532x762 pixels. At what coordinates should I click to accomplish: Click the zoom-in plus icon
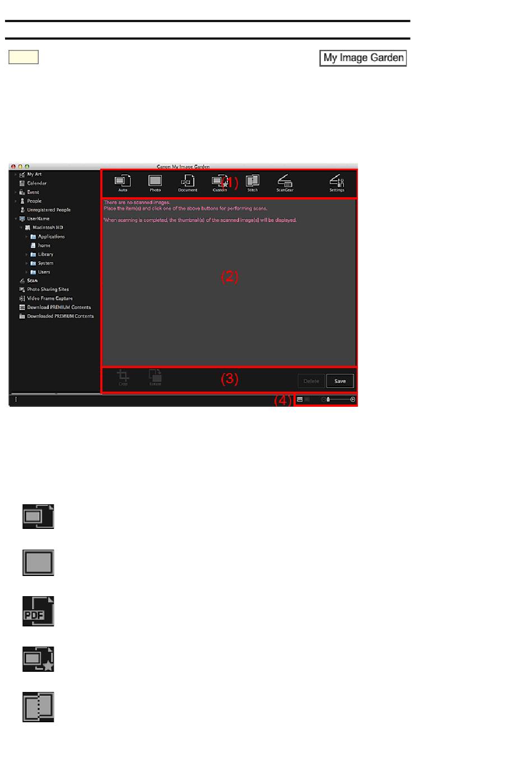tap(353, 399)
